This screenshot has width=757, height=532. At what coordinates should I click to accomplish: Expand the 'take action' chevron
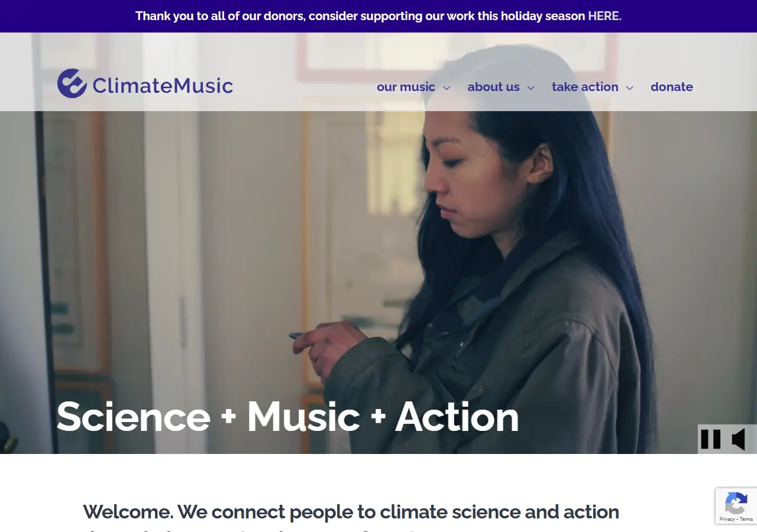click(x=629, y=87)
